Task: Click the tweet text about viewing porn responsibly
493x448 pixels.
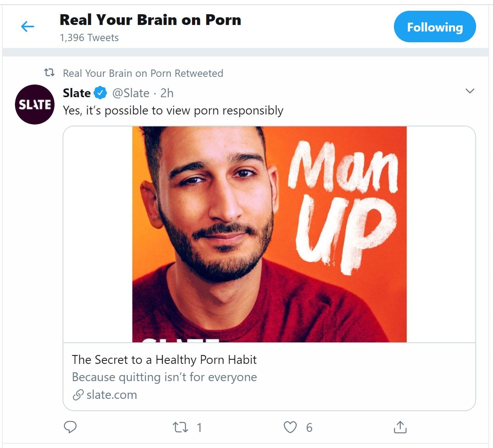Action: click(173, 111)
